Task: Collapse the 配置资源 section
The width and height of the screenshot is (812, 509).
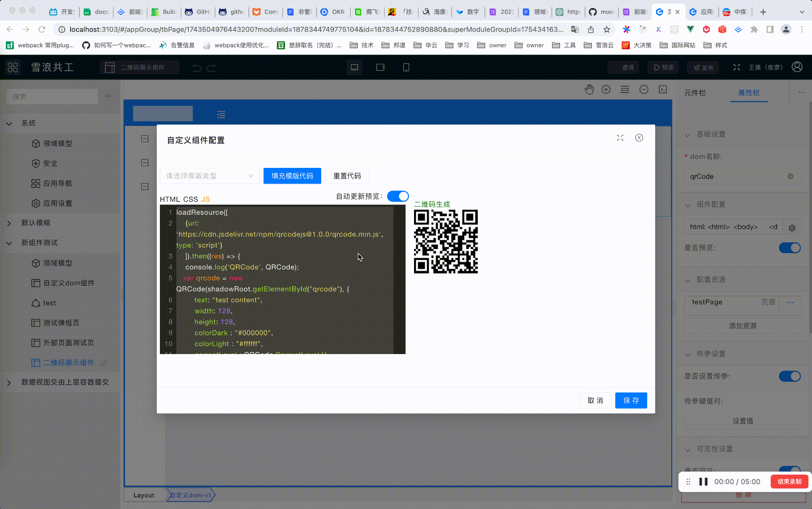Action: coord(687,280)
